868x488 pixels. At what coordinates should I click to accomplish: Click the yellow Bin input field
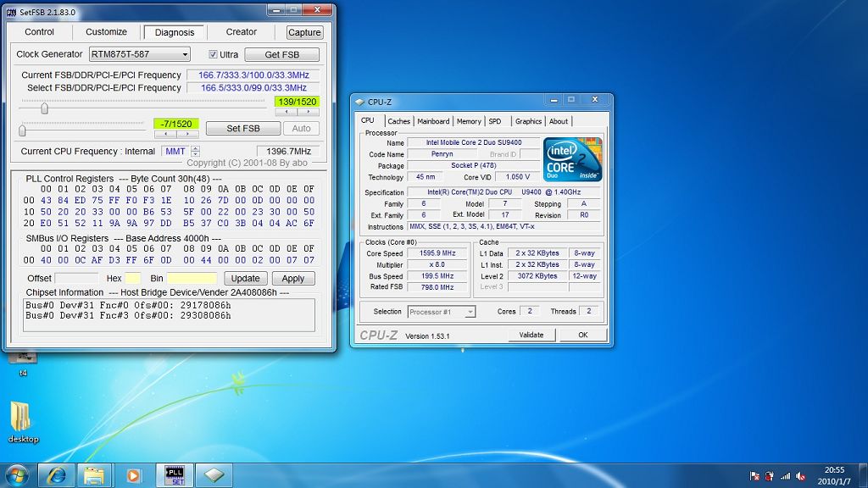pyautogui.click(x=192, y=278)
